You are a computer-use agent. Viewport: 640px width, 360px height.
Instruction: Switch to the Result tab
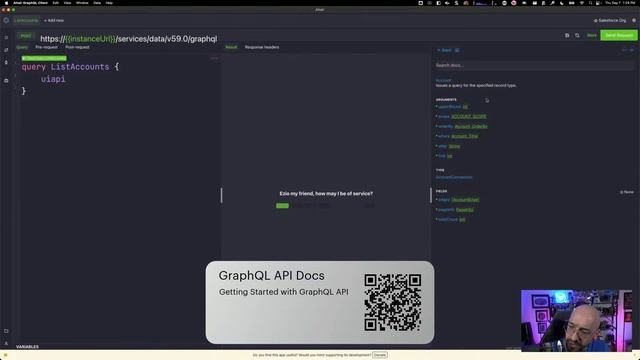[x=231, y=47]
